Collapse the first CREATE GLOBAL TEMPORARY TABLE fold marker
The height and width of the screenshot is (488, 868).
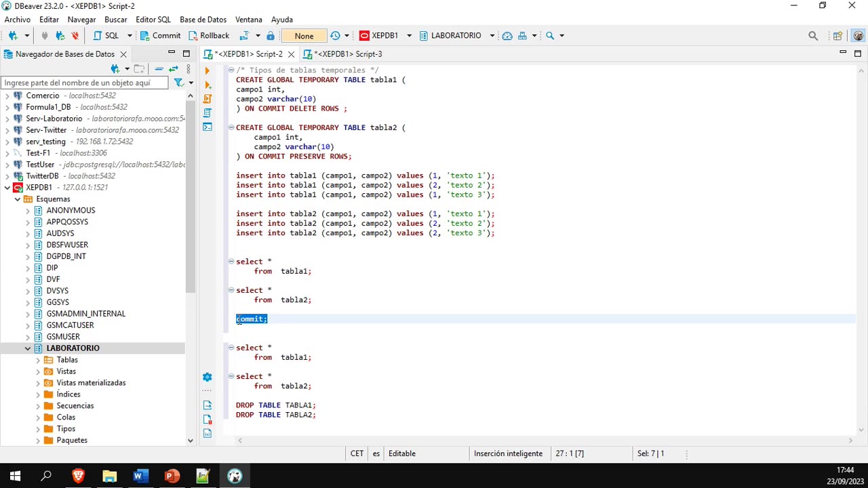pos(231,70)
